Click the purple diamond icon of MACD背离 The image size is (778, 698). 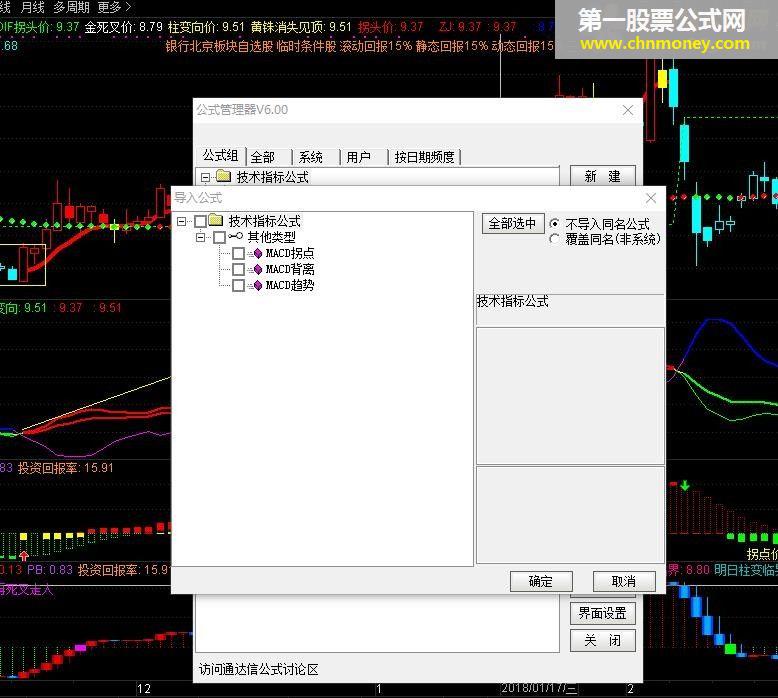point(257,269)
